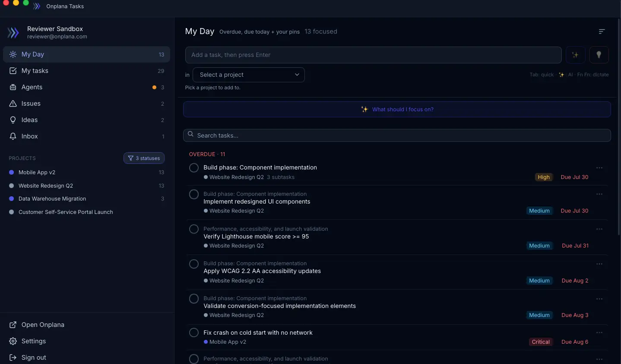Mark Implement redesigned UI components complete
621x364 pixels.
pyautogui.click(x=194, y=194)
